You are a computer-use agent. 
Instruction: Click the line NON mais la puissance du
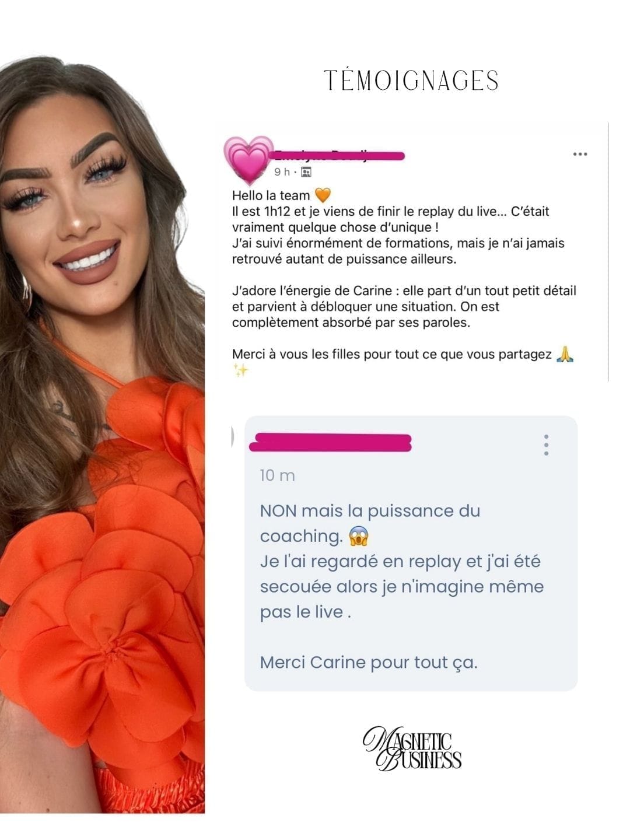(370, 511)
